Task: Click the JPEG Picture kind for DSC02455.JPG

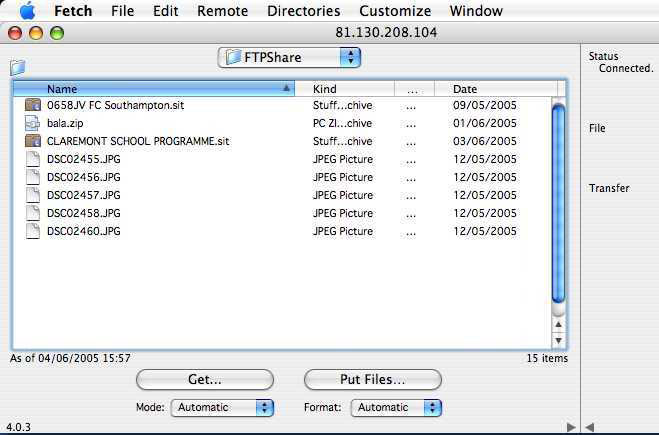Action: click(x=343, y=159)
